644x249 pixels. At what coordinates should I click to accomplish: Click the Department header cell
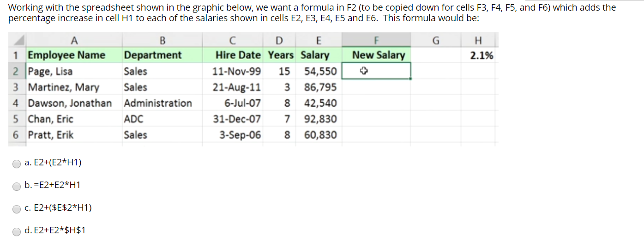(x=153, y=55)
